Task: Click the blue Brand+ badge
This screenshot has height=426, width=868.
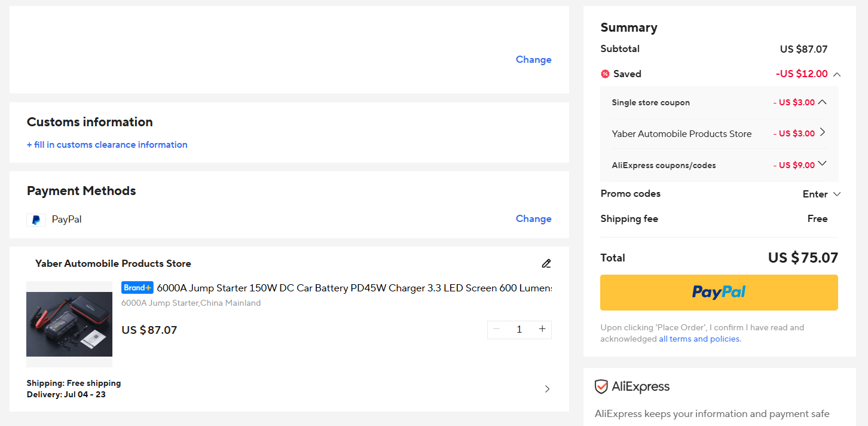Action: (137, 288)
